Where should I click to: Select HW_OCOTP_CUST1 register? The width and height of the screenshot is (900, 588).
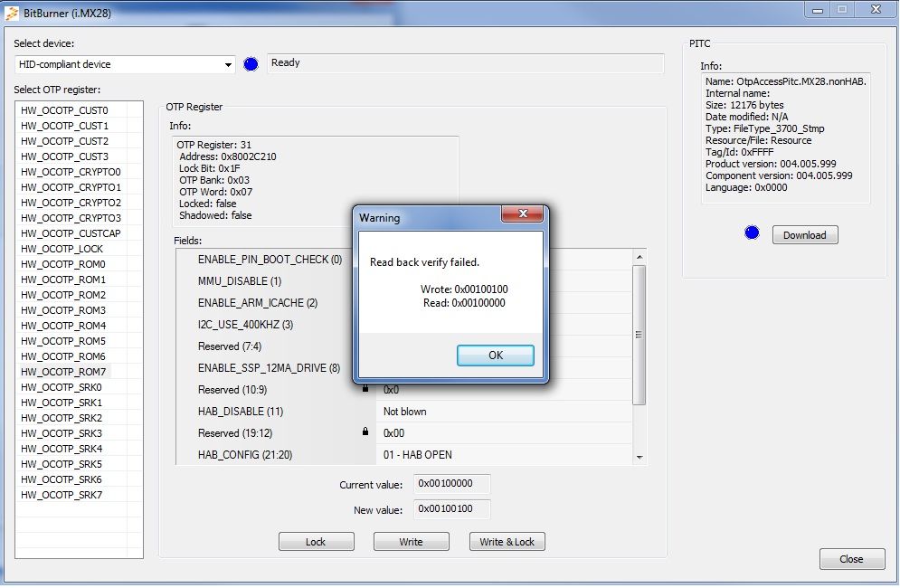pos(64,126)
